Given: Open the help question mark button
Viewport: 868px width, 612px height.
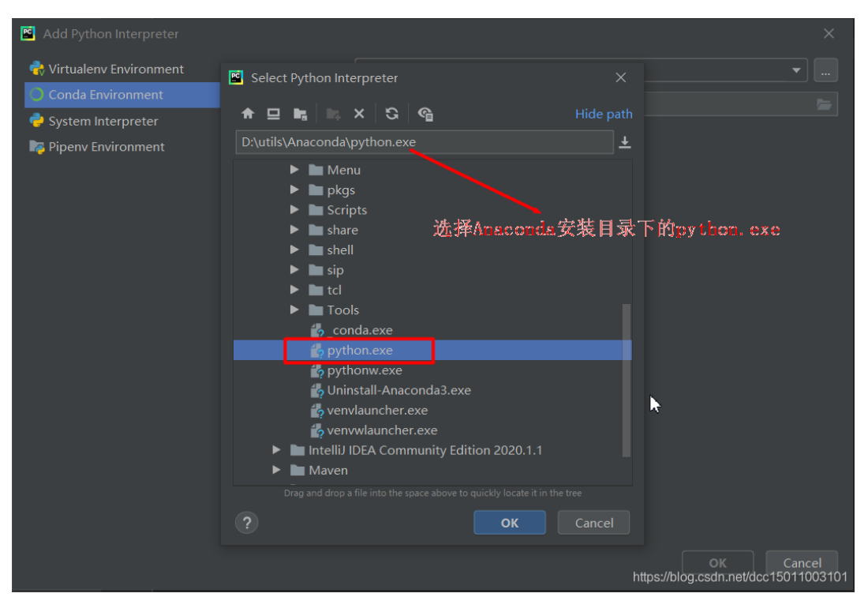Looking at the screenshot, I should pos(247,522).
